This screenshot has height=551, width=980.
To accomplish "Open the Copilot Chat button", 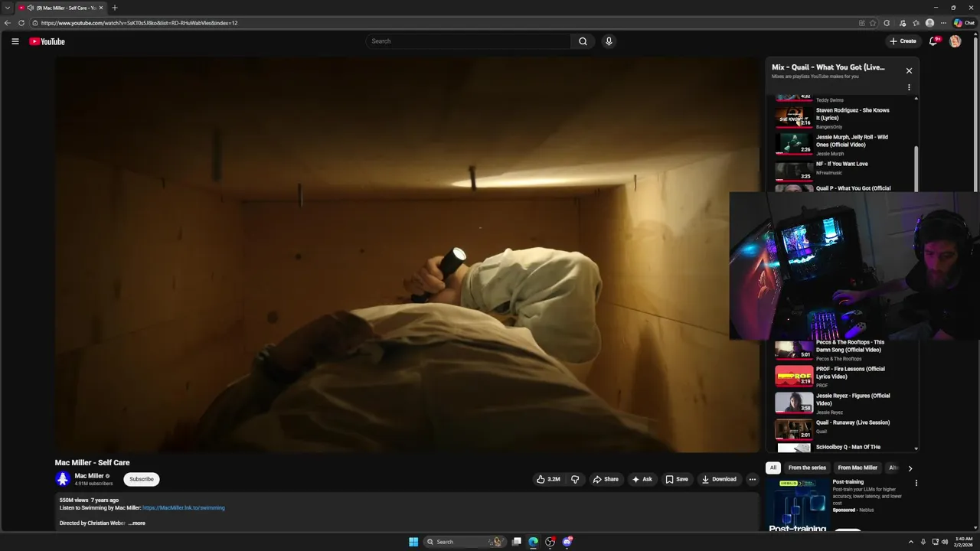I will tap(964, 23).
